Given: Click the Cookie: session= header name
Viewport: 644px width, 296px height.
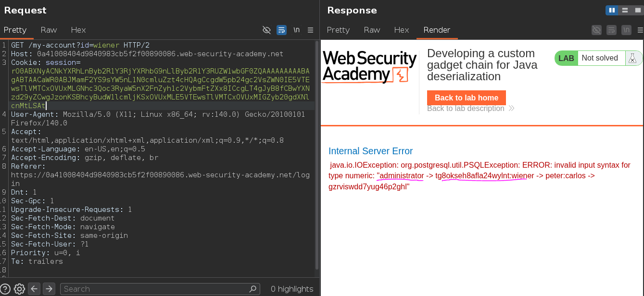Looking at the screenshot, I should point(46,62).
